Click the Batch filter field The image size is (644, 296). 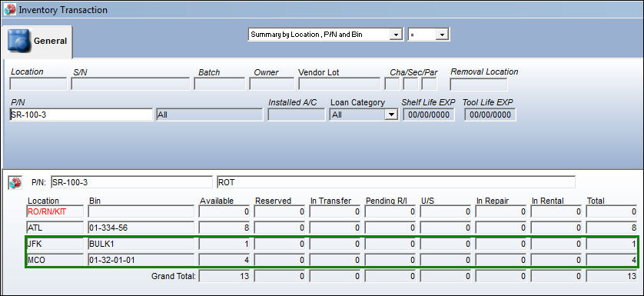point(219,84)
